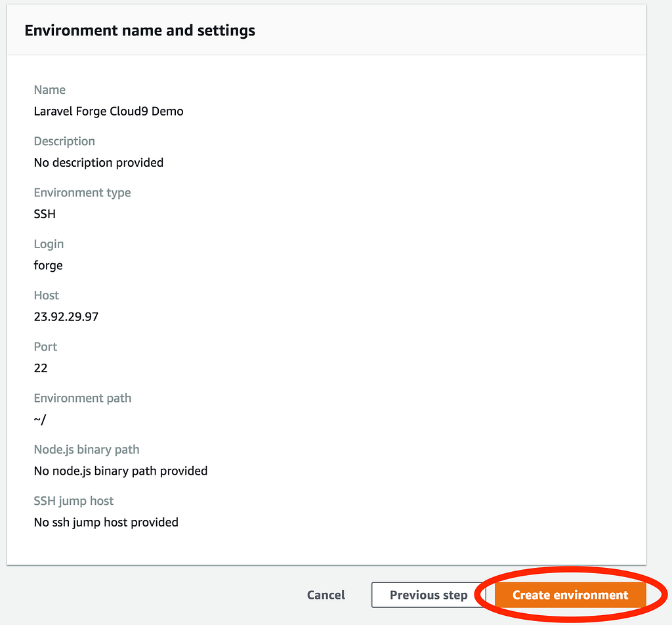Click the Environment type label

pyautogui.click(x=82, y=192)
